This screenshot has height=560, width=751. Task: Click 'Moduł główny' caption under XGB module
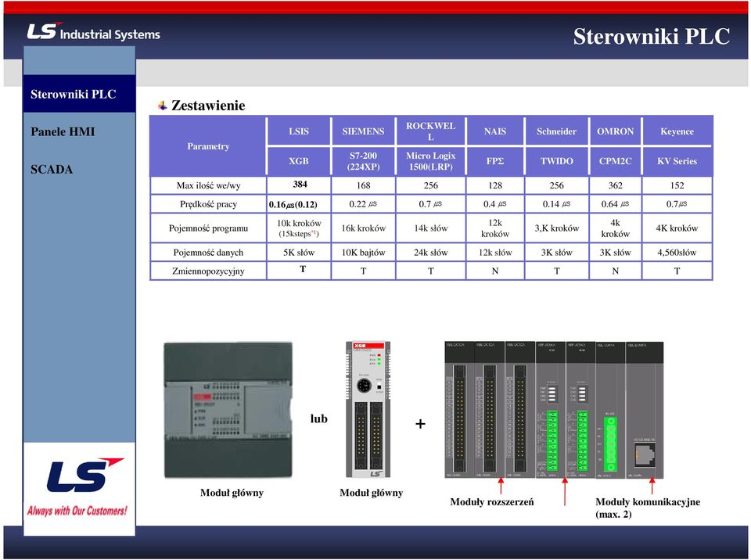coord(371,493)
